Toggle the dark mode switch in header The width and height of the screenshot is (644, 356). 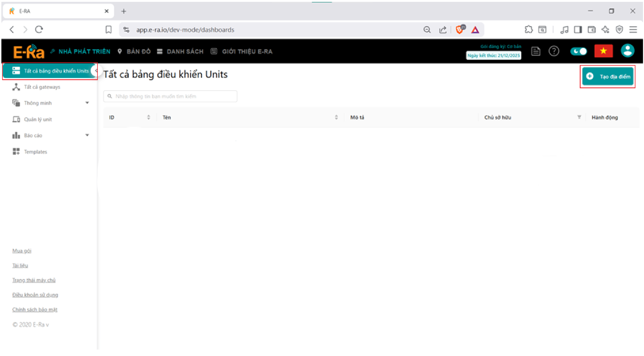(578, 51)
